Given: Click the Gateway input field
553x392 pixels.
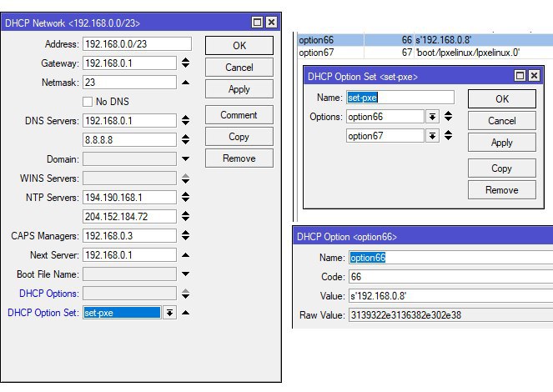Looking at the screenshot, I should 129,63.
